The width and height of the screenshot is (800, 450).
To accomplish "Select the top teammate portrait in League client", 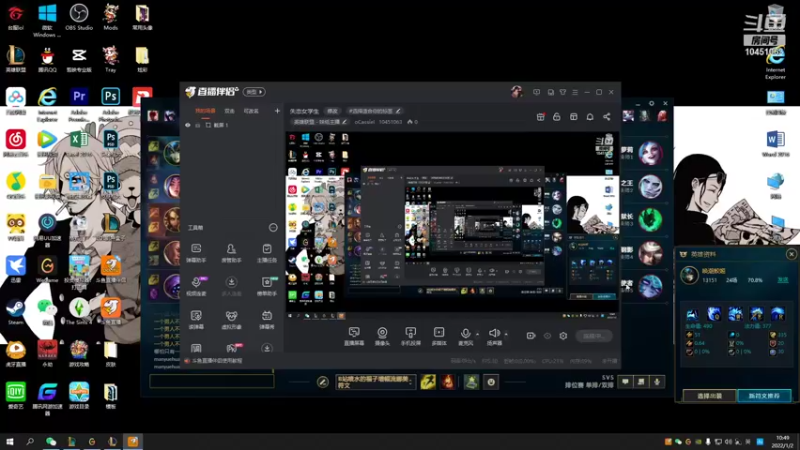I will tap(171, 153).
